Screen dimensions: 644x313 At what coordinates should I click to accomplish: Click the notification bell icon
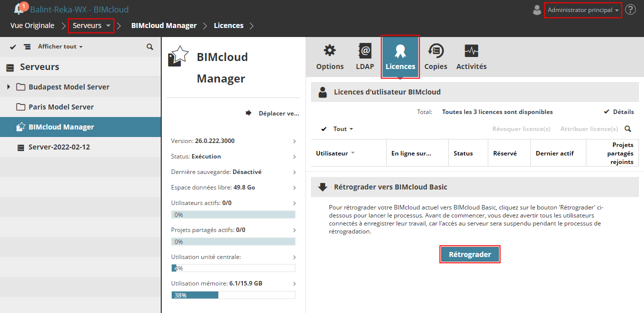click(19, 8)
